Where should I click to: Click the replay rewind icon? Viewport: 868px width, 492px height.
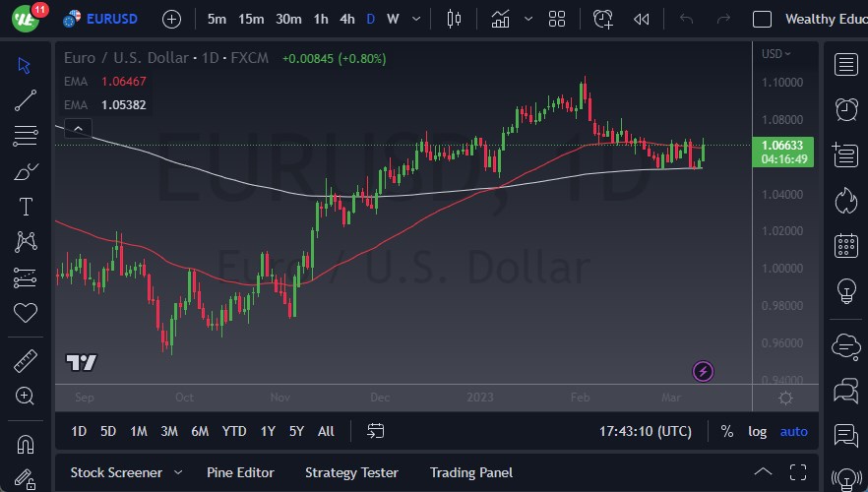[642, 19]
